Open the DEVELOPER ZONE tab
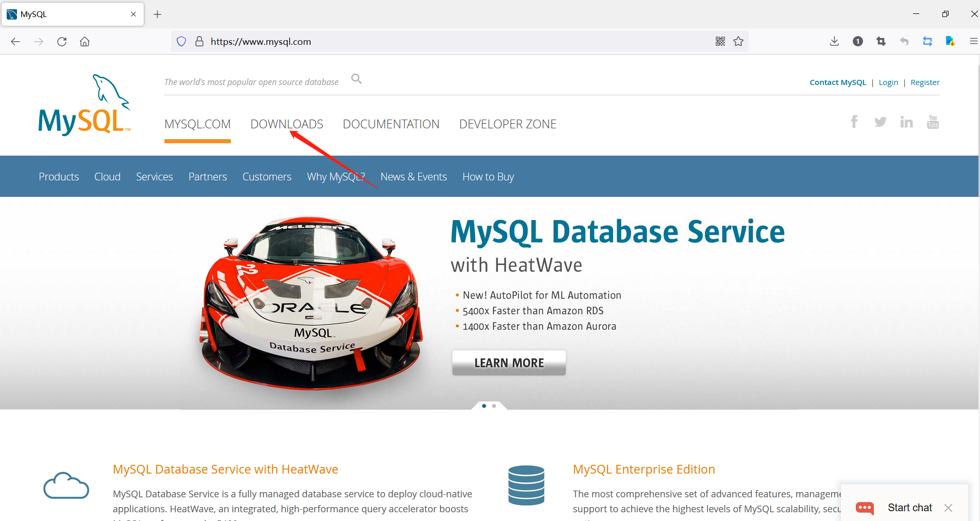 click(508, 124)
